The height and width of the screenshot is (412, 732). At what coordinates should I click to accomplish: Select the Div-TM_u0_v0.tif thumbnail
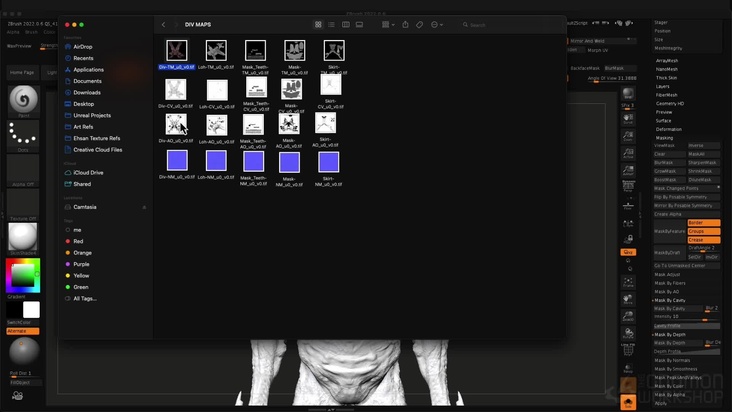(x=176, y=50)
